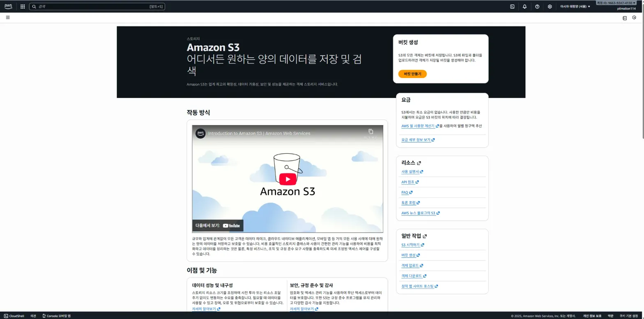The width and height of the screenshot is (644, 319).
Task: Open 사용 설명서 link
Action: pyautogui.click(x=412, y=171)
